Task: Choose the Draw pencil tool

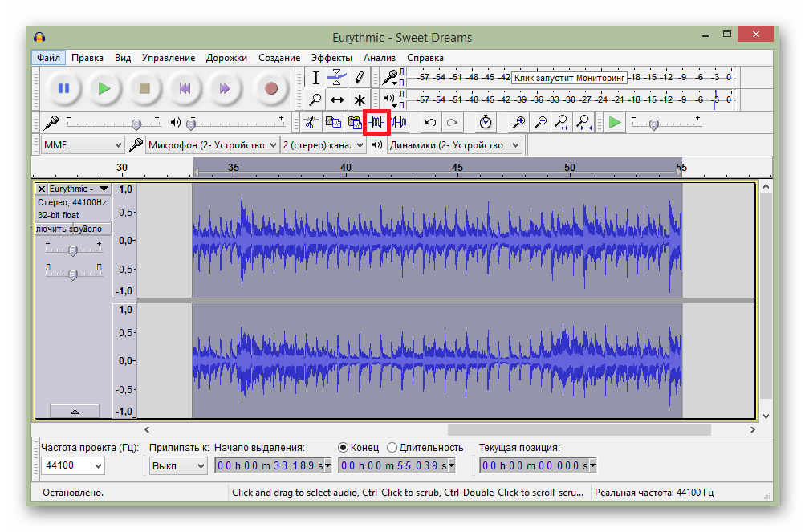Action: click(360, 78)
